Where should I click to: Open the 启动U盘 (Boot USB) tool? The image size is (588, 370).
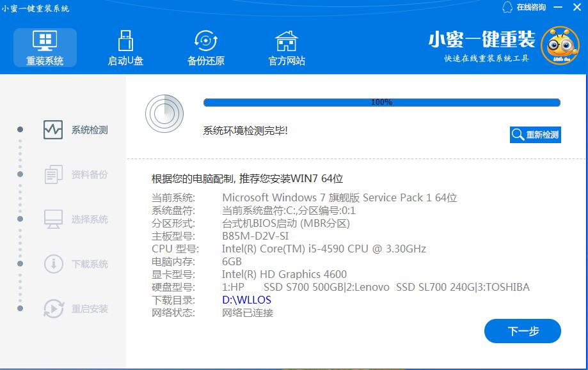point(125,40)
